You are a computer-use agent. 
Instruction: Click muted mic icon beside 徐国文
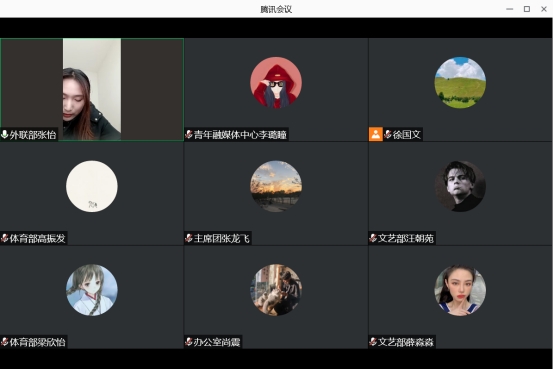click(388, 135)
